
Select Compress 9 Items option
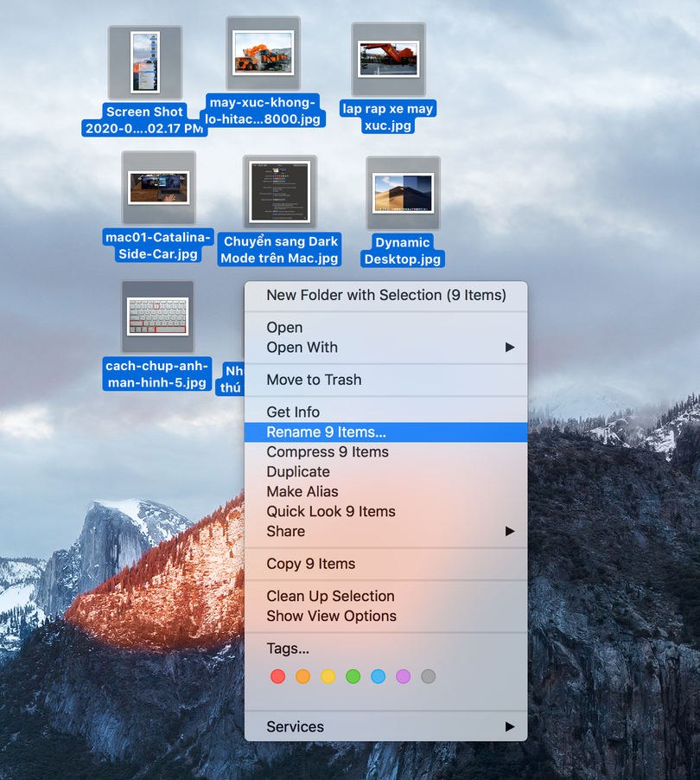point(328,452)
